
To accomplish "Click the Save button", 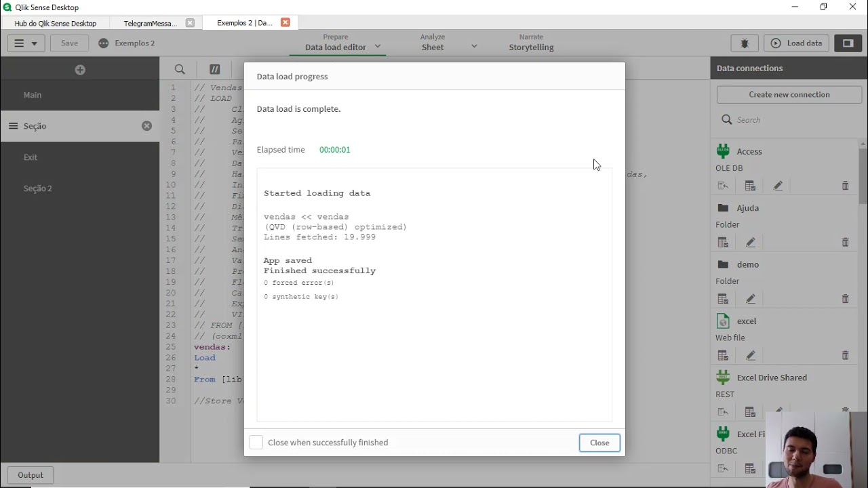I will coord(69,43).
